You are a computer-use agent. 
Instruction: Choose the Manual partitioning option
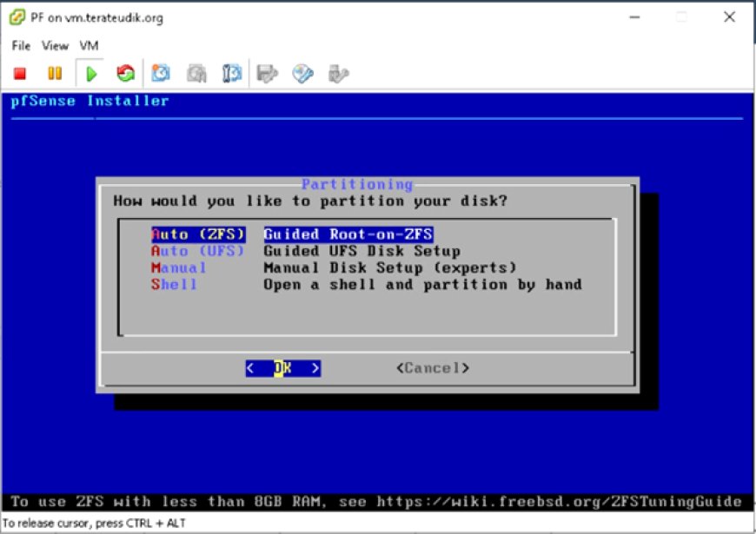click(x=179, y=268)
